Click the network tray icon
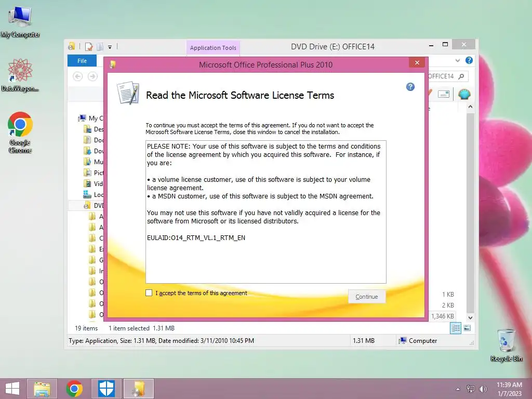Image resolution: width=532 pixels, height=399 pixels. (471, 389)
